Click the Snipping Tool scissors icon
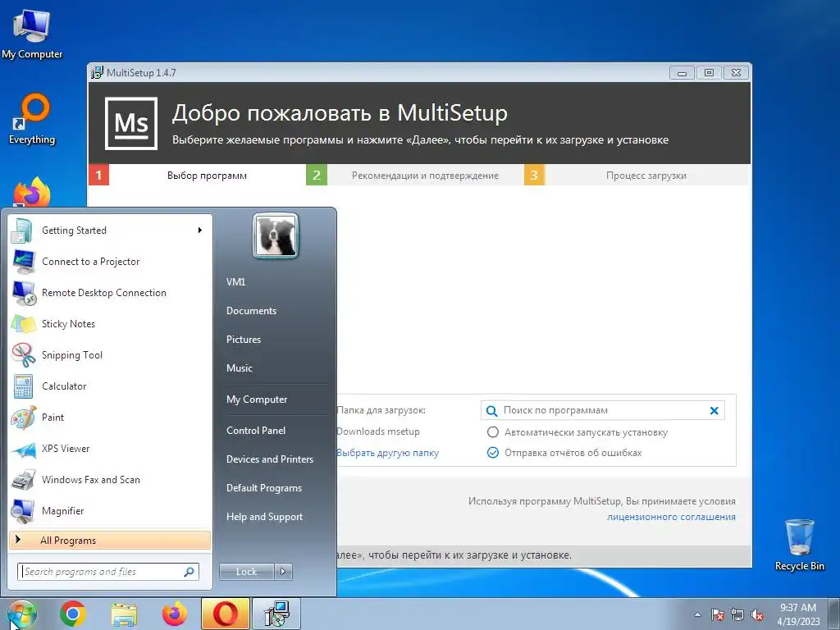840x630 pixels. [x=24, y=354]
